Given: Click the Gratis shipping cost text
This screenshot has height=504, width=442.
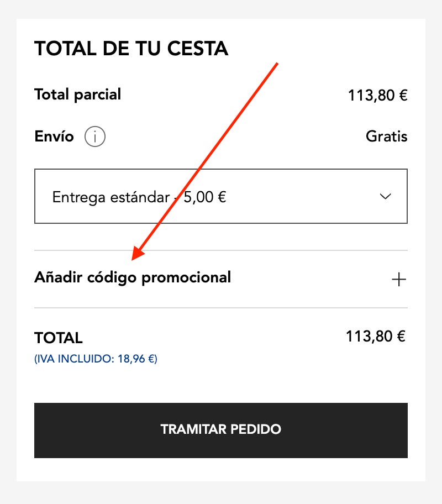Looking at the screenshot, I should pyautogui.click(x=386, y=136).
